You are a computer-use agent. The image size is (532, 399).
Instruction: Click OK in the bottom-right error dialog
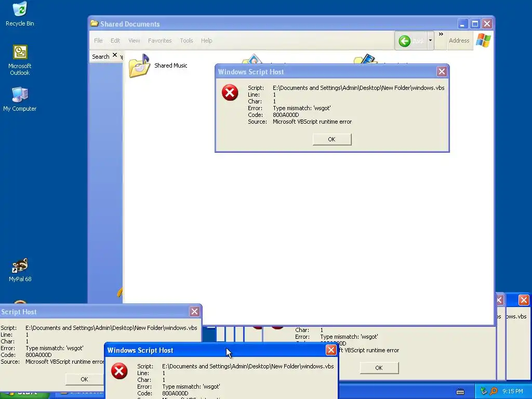coord(379,368)
